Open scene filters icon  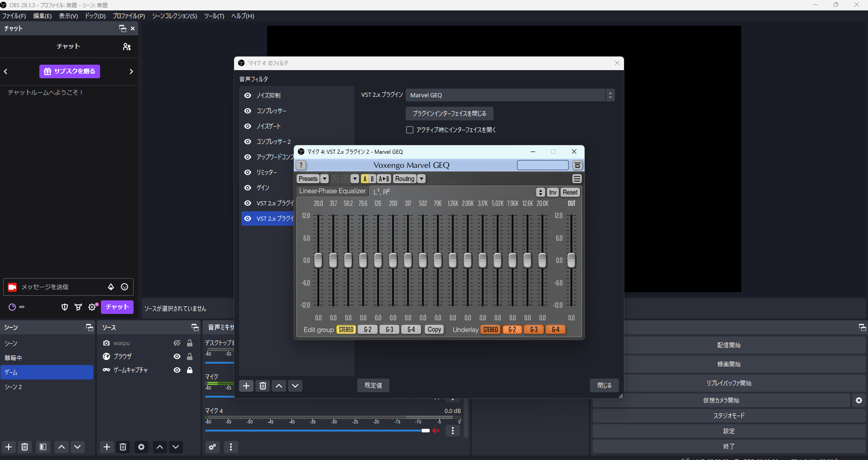point(43,447)
